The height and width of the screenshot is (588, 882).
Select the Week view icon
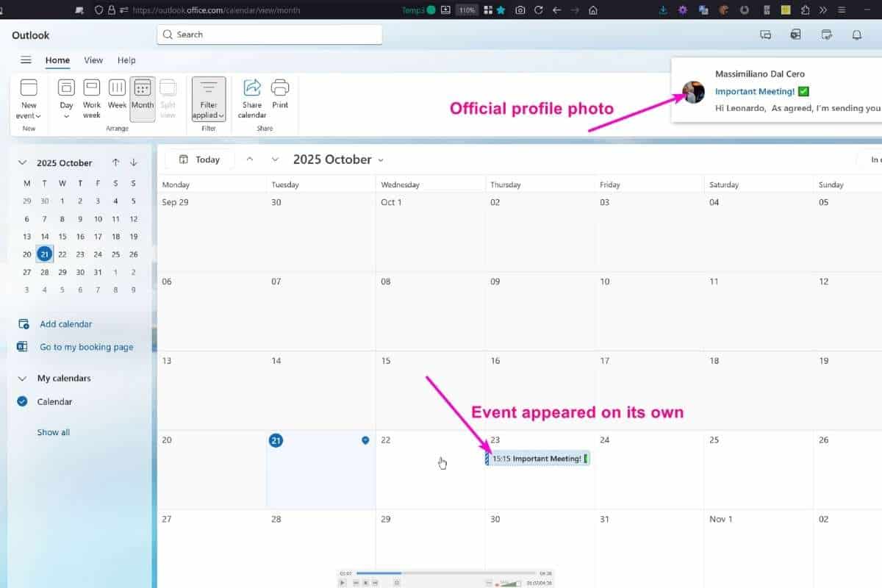117,88
